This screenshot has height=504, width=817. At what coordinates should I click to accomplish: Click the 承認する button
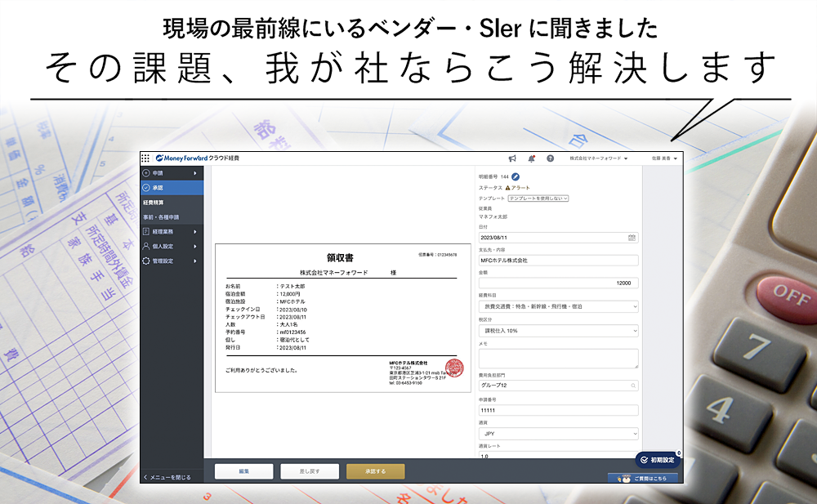click(x=375, y=471)
